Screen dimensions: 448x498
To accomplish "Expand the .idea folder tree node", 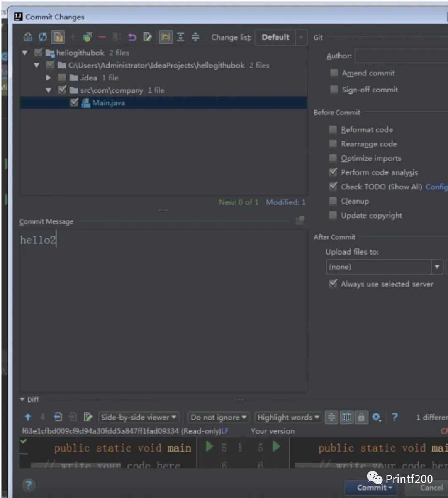I will tap(49, 78).
